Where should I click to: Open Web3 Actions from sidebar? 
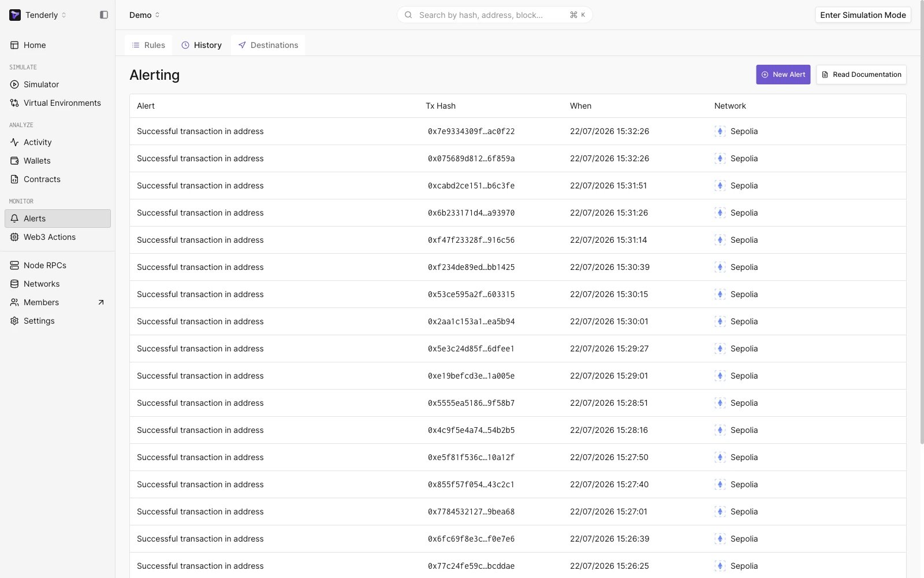(58, 237)
